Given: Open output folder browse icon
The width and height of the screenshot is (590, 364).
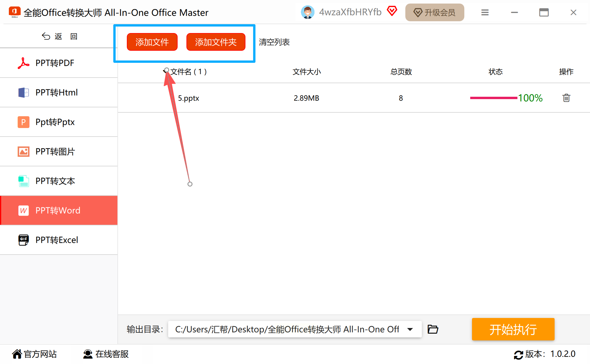Looking at the screenshot, I should (433, 329).
